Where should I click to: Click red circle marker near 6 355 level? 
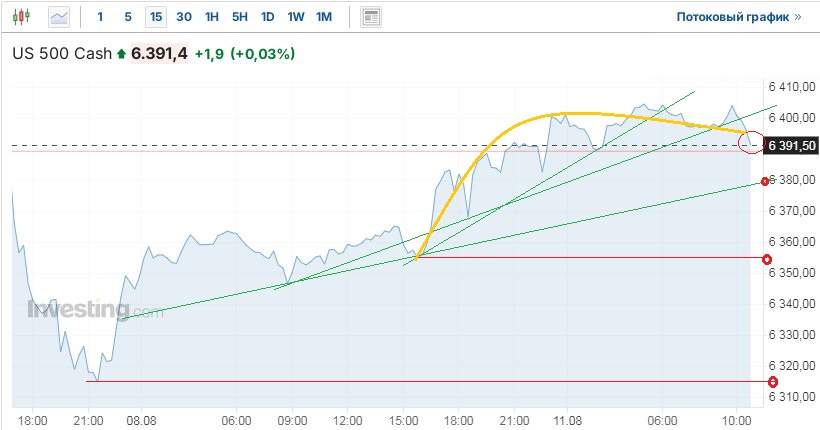(767, 260)
